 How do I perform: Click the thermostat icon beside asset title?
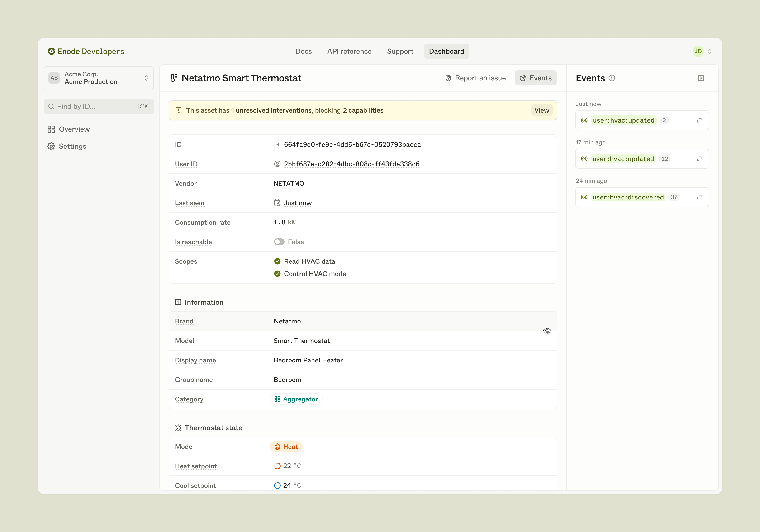point(174,78)
